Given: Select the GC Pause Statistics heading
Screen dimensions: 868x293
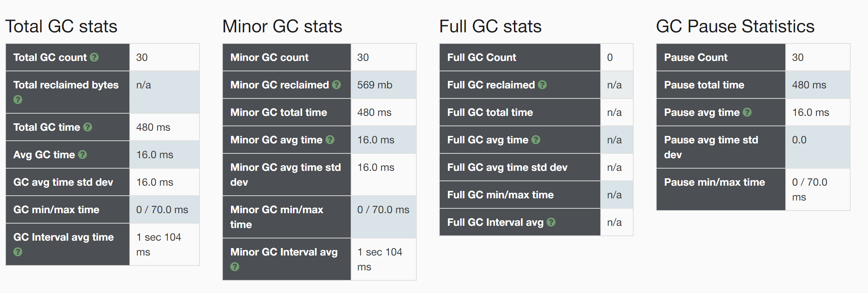Looking at the screenshot, I should pos(735,26).
